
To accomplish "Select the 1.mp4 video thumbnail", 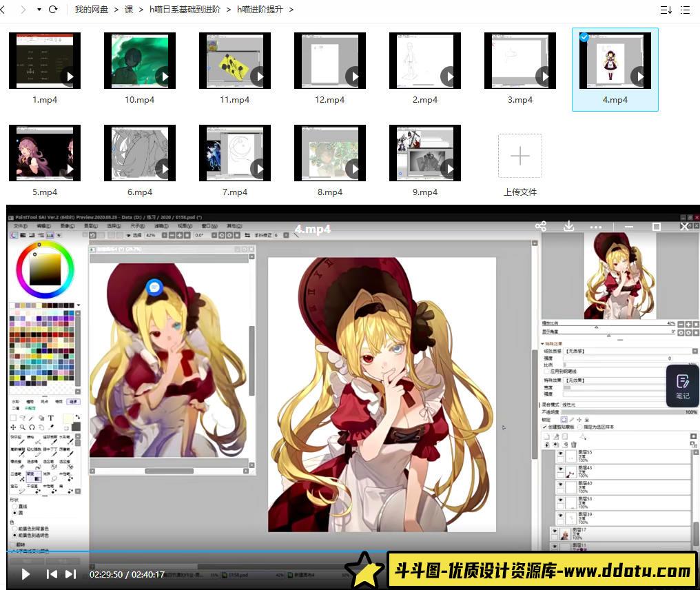I will click(x=45, y=61).
